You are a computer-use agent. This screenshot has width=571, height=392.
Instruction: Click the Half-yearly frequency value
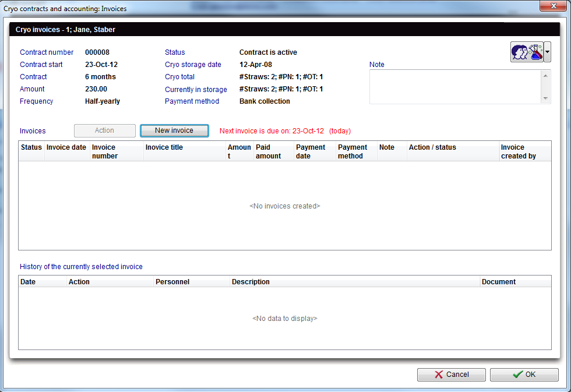click(103, 101)
